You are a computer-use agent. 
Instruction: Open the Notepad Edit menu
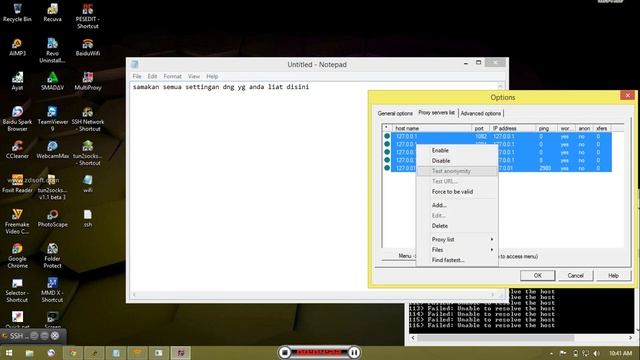click(x=152, y=76)
